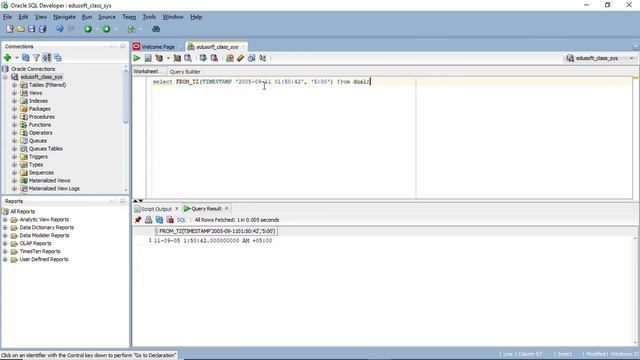Click the Refresh connections icon

(x=26, y=58)
